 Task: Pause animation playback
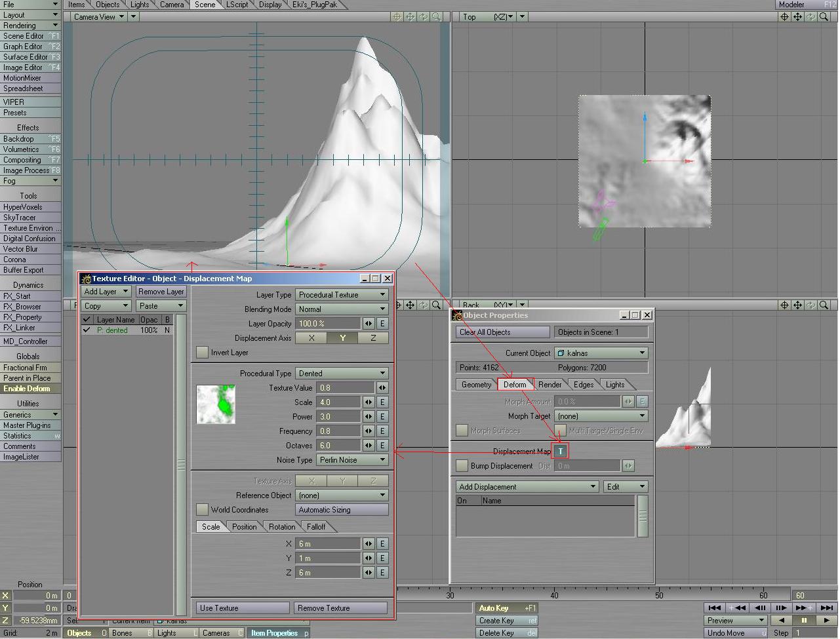pyautogui.click(x=804, y=620)
